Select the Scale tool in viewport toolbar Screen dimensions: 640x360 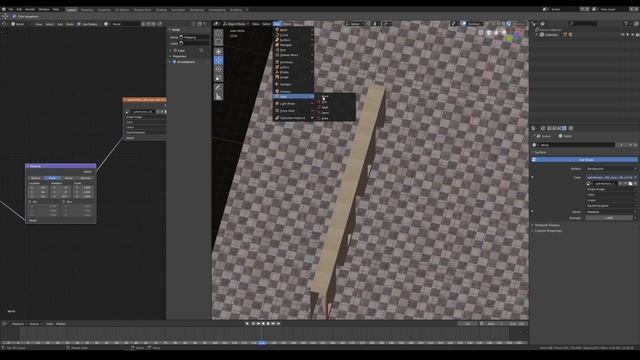click(x=218, y=78)
